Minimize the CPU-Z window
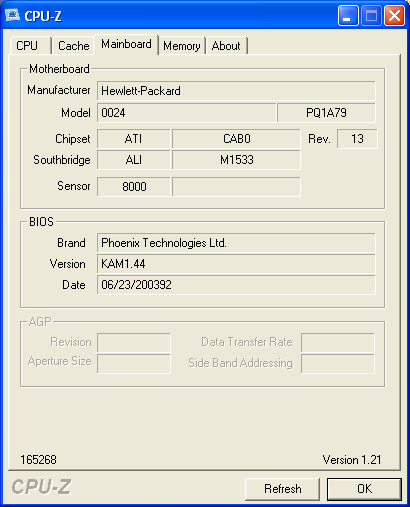410x507 pixels. 348,15
